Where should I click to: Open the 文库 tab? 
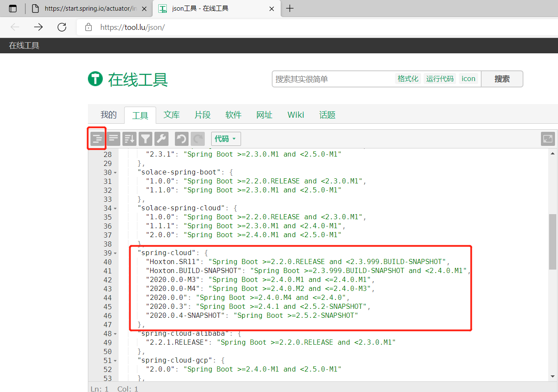[x=171, y=115]
